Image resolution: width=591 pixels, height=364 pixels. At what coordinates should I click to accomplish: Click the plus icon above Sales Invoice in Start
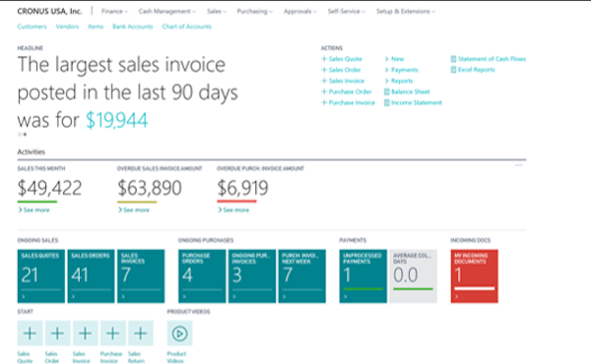85,334
